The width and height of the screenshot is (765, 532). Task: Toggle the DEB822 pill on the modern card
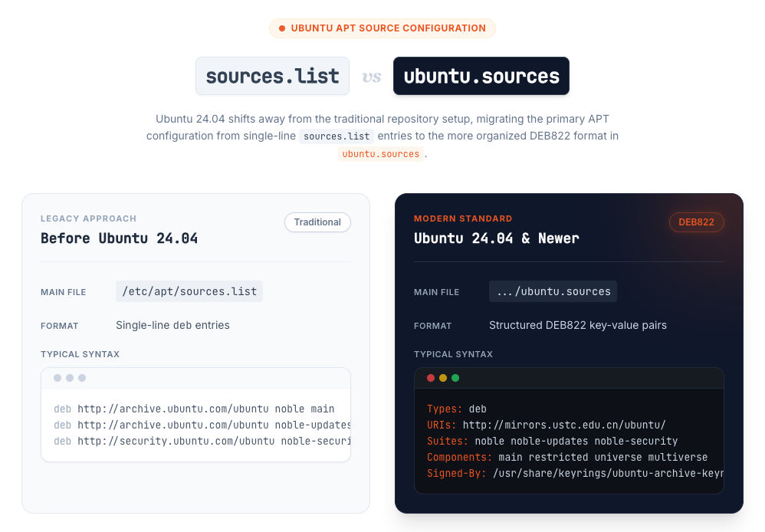[697, 222]
